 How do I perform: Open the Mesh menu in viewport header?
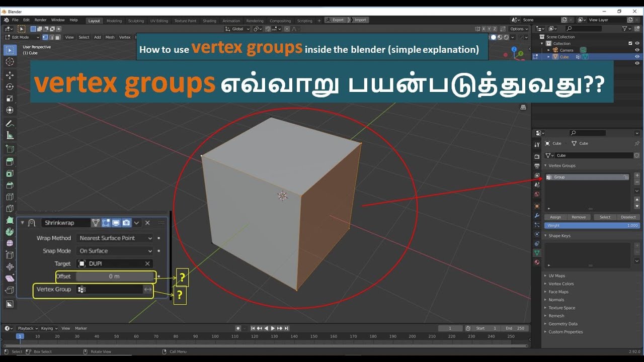110,37
